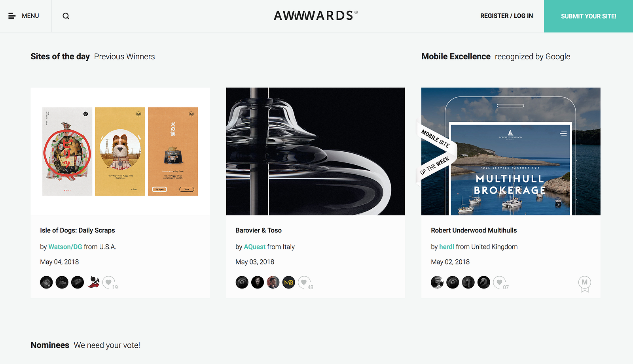Click the rose avatar on Isle of Dogs card

tap(93, 282)
